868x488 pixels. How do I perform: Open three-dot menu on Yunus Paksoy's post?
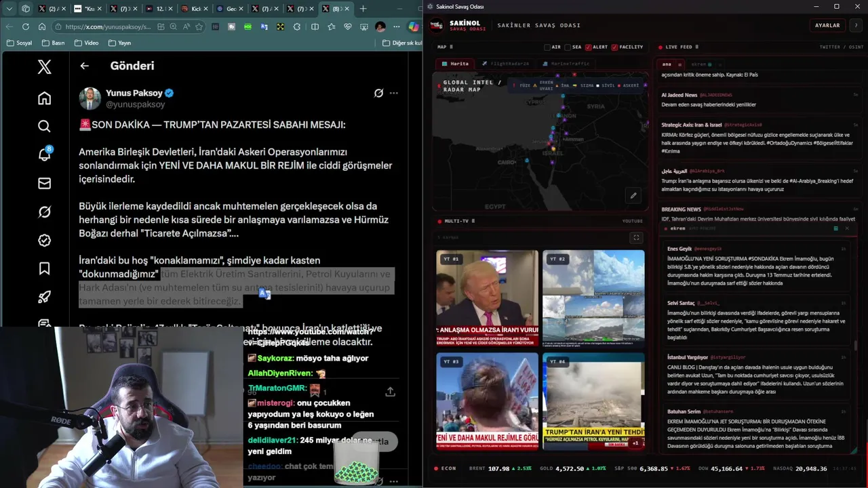pos(393,93)
